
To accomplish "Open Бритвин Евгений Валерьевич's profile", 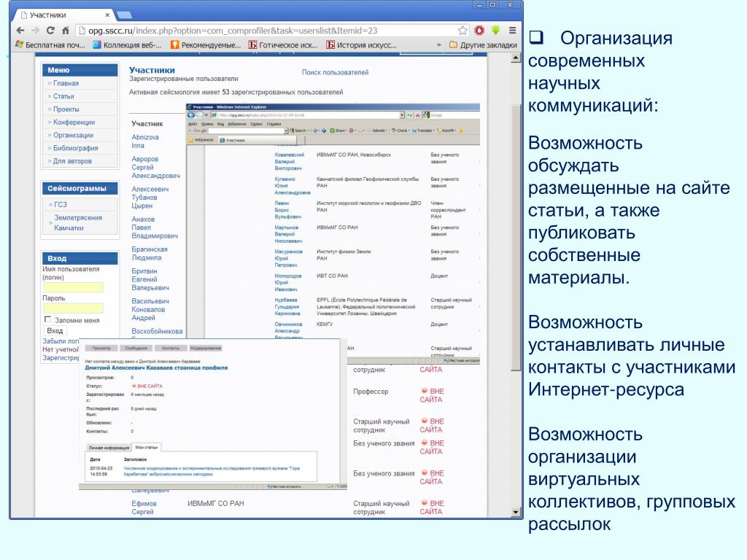I will [150, 279].
